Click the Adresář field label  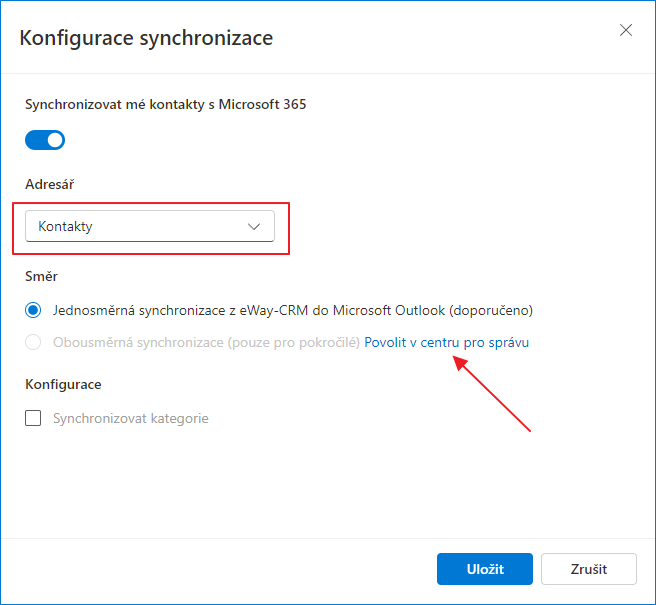click(x=50, y=184)
